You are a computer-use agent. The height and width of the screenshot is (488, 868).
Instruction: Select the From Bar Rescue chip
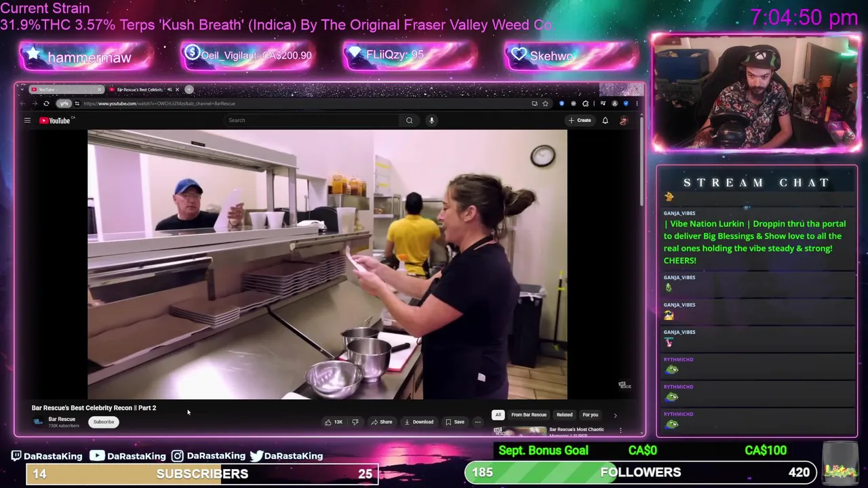pos(529,415)
